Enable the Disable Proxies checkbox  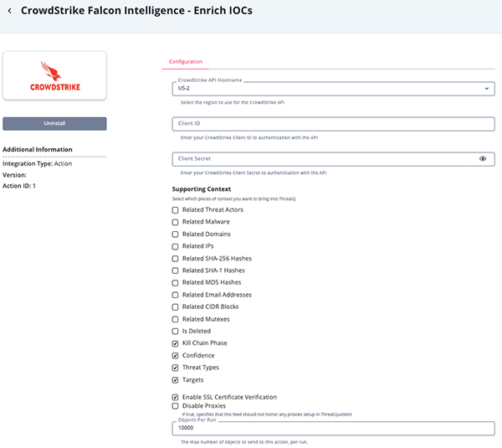point(175,406)
